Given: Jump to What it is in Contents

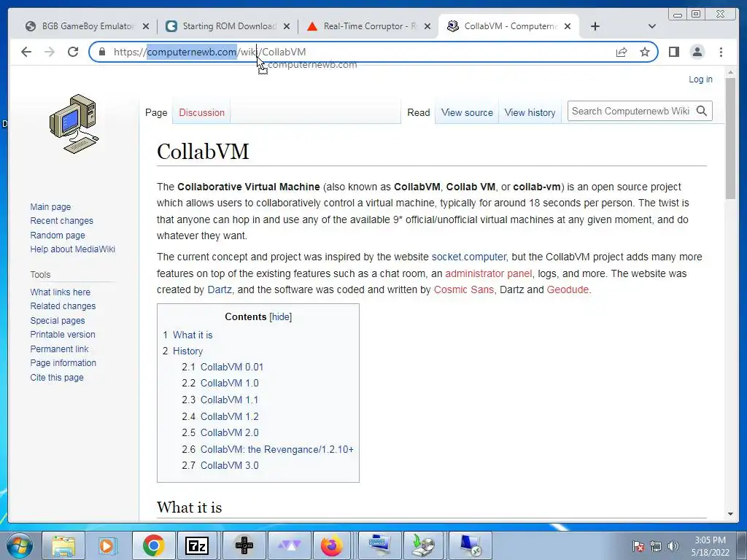Looking at the screenshot, I should (193, 335).
